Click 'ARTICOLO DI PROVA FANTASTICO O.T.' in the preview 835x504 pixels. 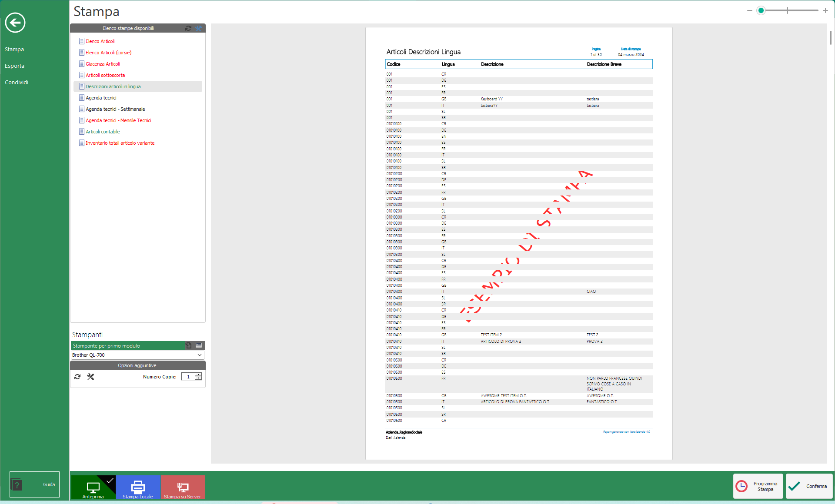(x=515, y=402)
